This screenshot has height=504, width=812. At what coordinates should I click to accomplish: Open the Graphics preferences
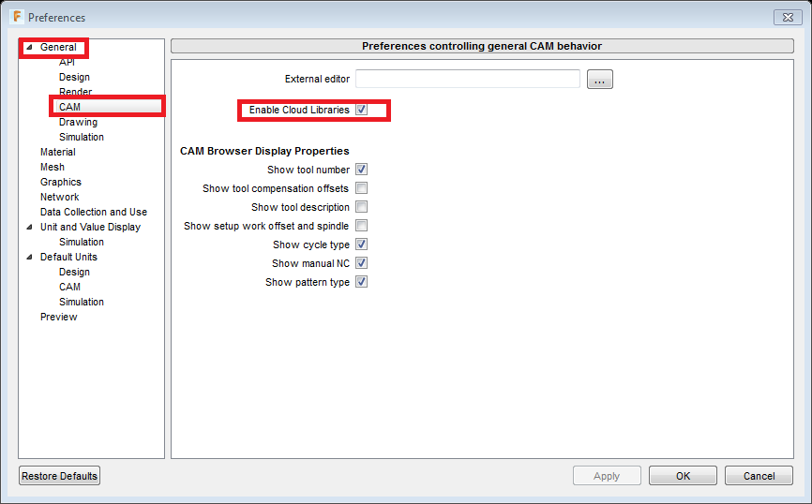(x=61, y=182)
